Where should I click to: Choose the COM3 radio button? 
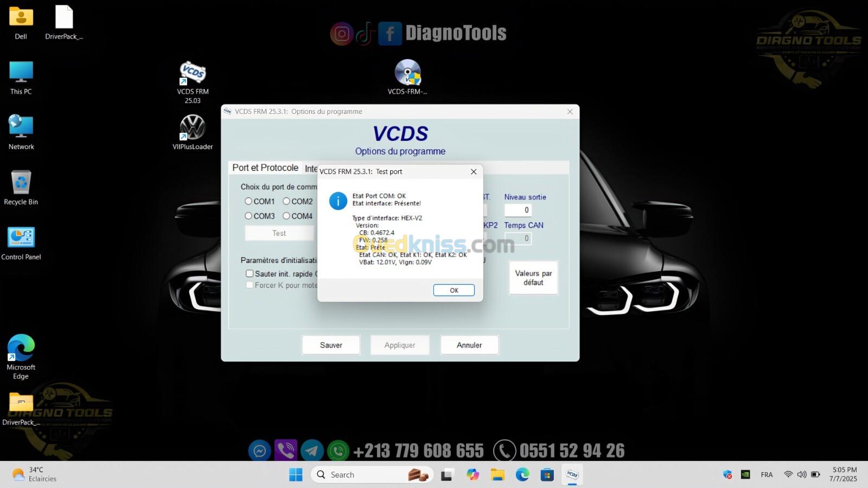pyautogui.click(x=248, y=216)
